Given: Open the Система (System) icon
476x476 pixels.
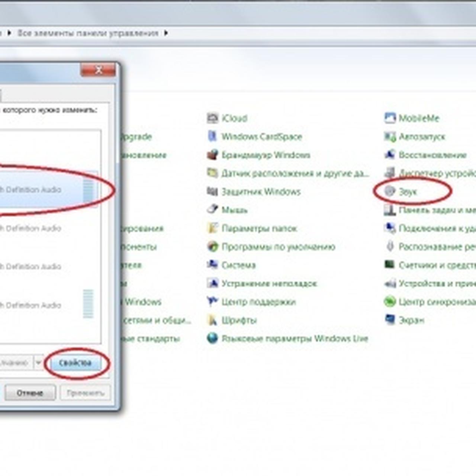Looking at the screenshot, I should 212,265.
